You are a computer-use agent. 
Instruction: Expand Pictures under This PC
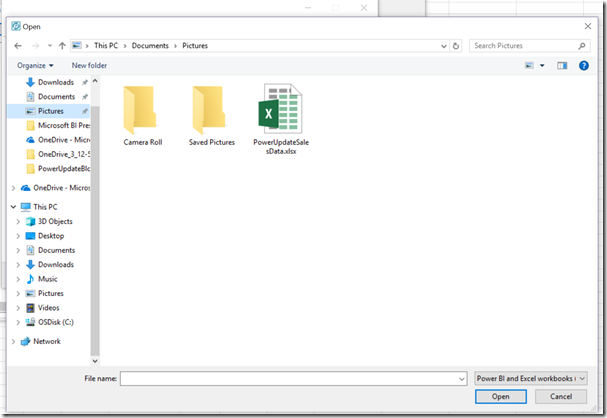pyautogui.click(x=18, y=293)
